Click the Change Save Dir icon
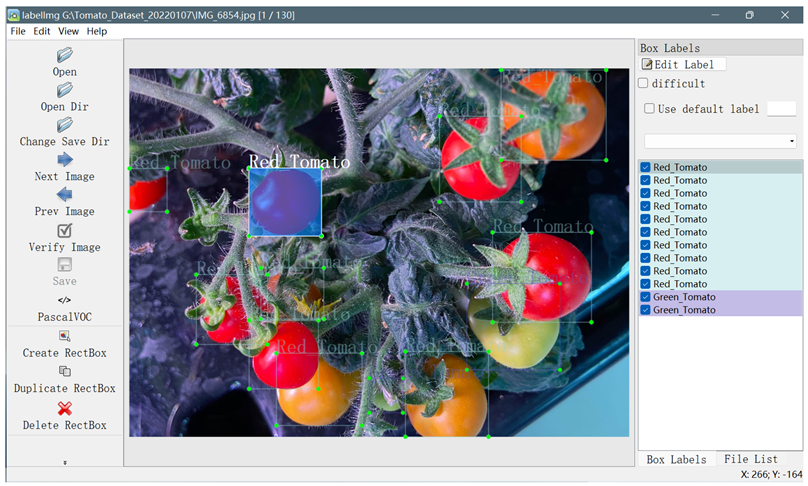The width and height of the screenshot is (808, 486). pyautogui.click(x=65, y=125)
